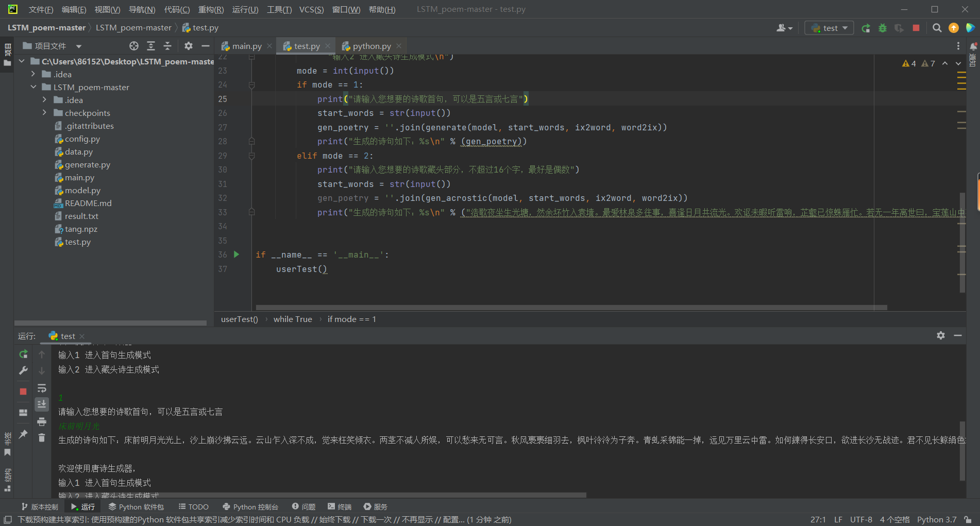Click UTF-8 encoding in status bar
The image size is (980, 526).
click(x=861, y=519)
